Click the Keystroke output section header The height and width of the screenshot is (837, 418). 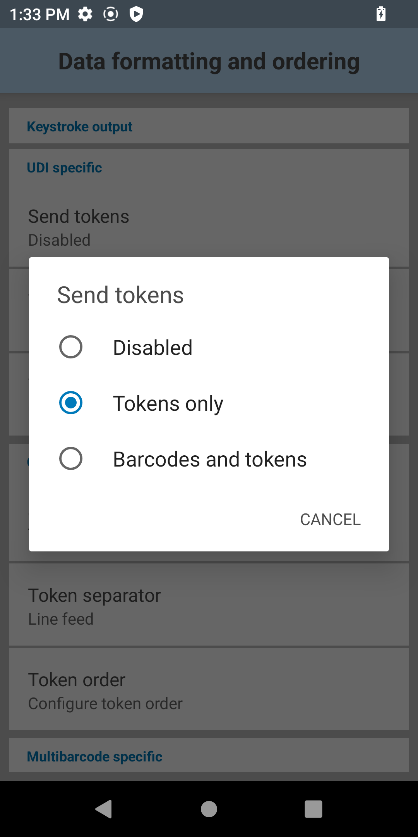pos(80,127)
